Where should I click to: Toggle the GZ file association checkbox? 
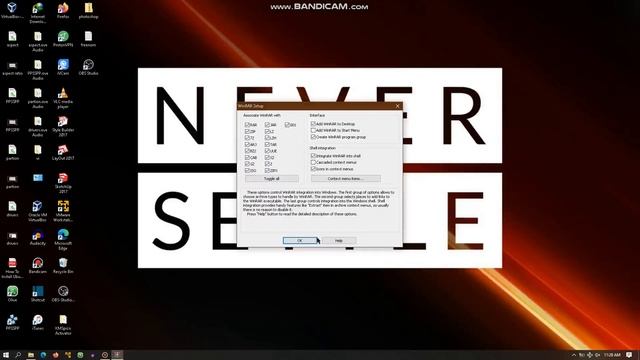pos(247,164)
